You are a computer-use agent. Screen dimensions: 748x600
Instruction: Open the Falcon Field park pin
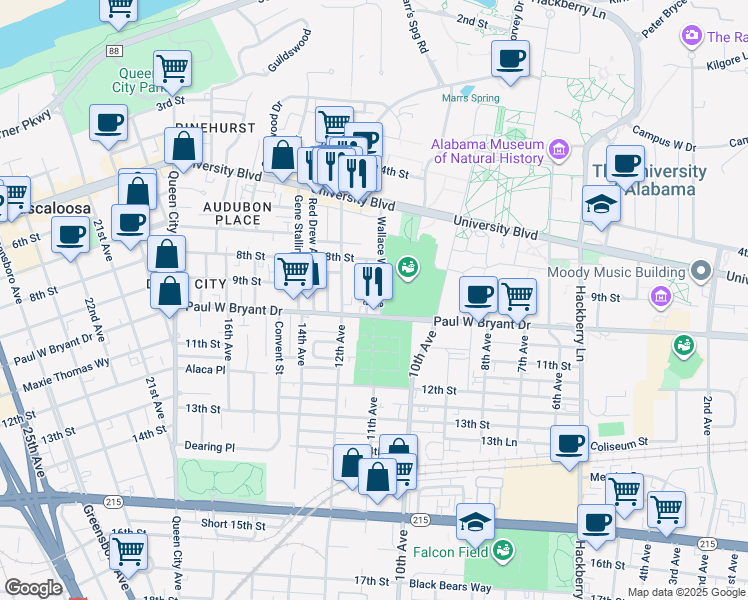click(x=503, y=552)
